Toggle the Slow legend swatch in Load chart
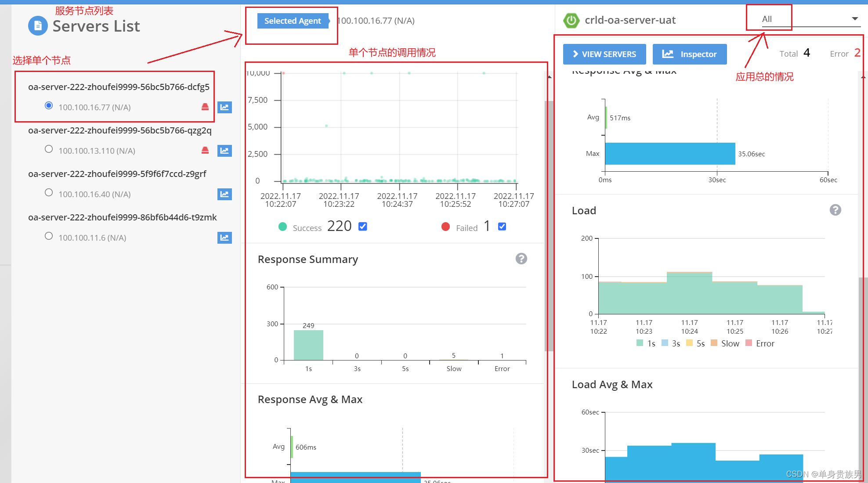868x483 pixels. [x=714, y=343]
